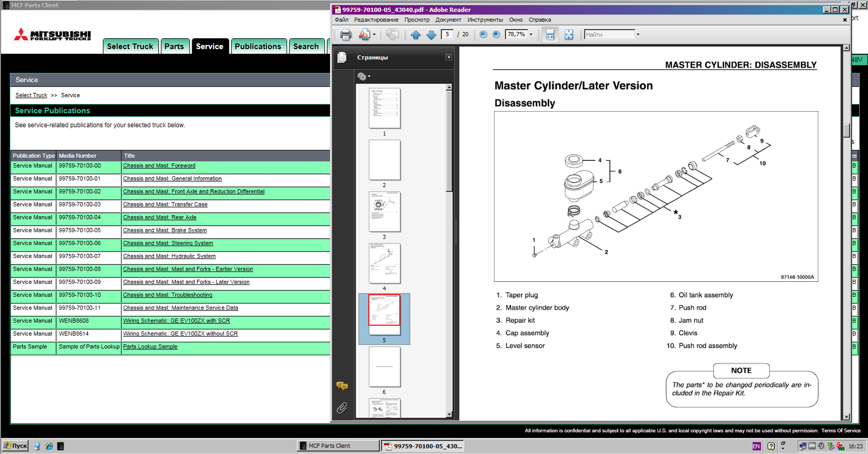Zoom in using the plus button

496,35
